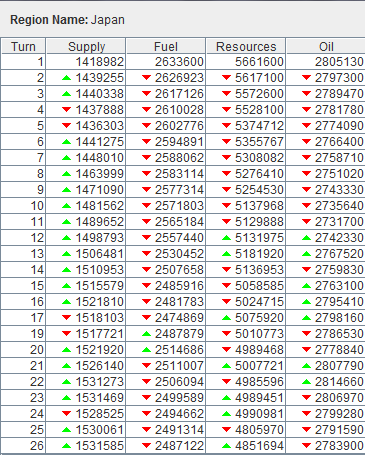The image size is (365, 455).
Task: Select Supply value 1418982 in turn 1
Action: click(100, 62)
